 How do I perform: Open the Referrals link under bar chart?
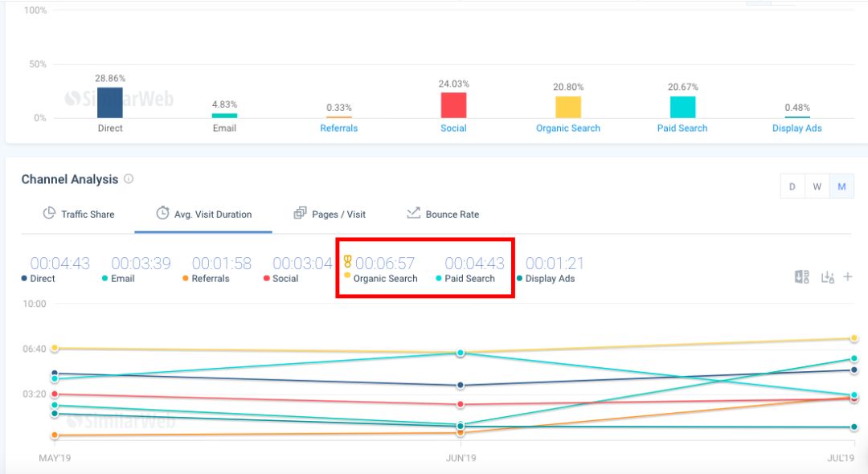pyautogui.click(x=339, y=128)
